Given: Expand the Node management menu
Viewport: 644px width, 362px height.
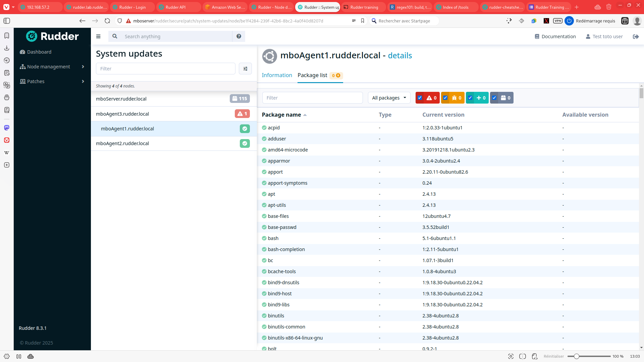Looking at the screenshot, I should click(x=52, y=67).
